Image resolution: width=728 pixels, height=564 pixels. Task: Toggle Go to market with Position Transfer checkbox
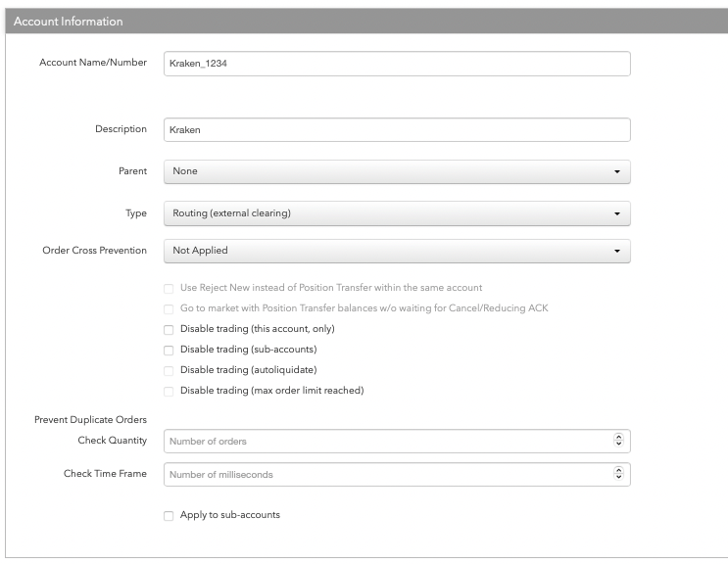tap(169, 308)
